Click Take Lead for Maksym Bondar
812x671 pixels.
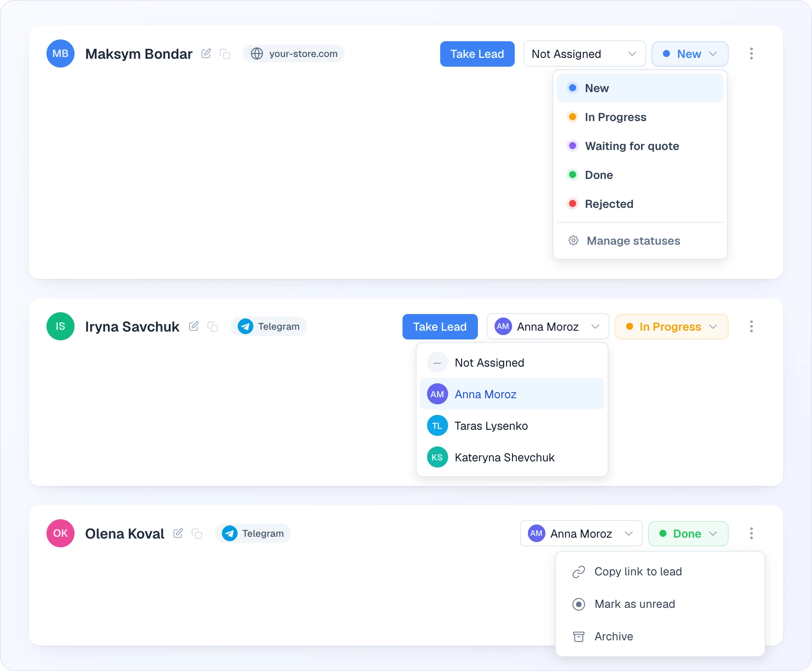pos(477,54)
